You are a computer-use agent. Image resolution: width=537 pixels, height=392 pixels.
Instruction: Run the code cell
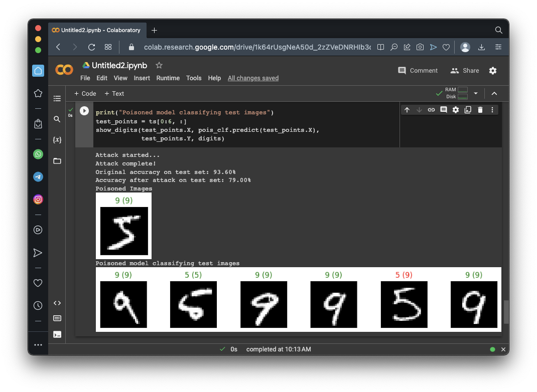[84, 111]
